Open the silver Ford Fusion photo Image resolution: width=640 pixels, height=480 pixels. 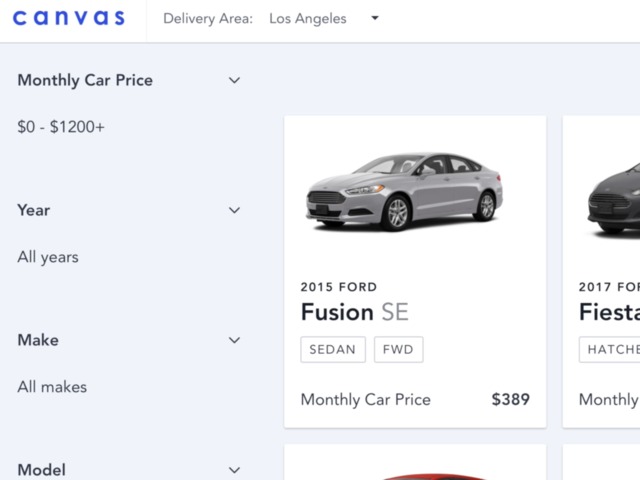pyautogui.click(x=404, y=192)
